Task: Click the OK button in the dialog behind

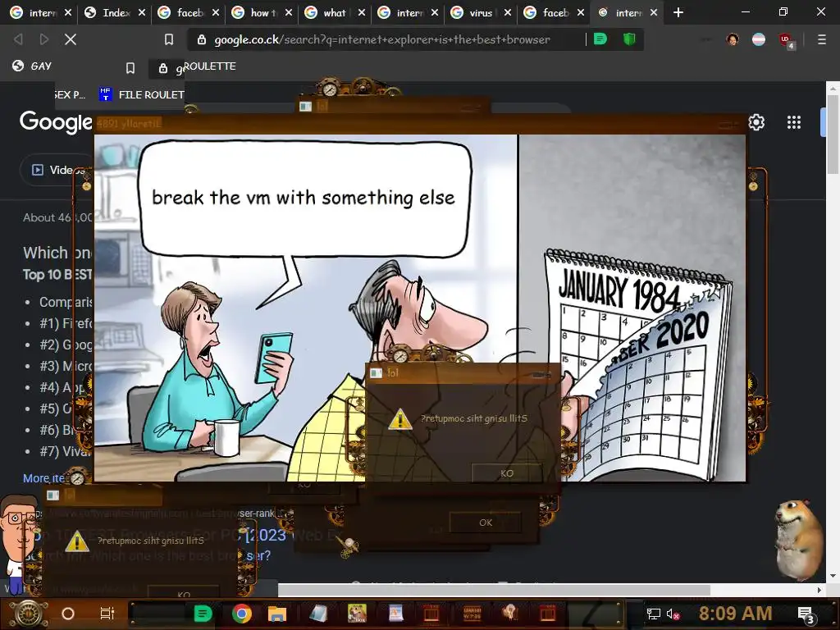Action: click(x=486, y=523)
